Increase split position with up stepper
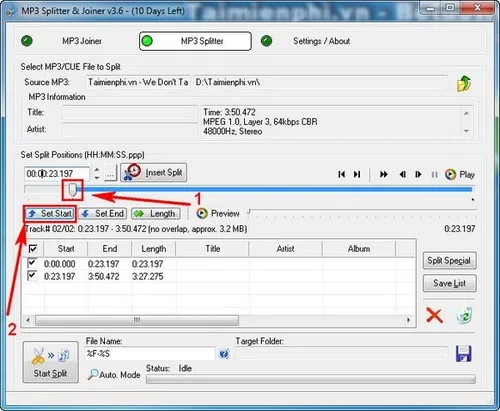Screen dimensions: 500x411 (97, 170)
